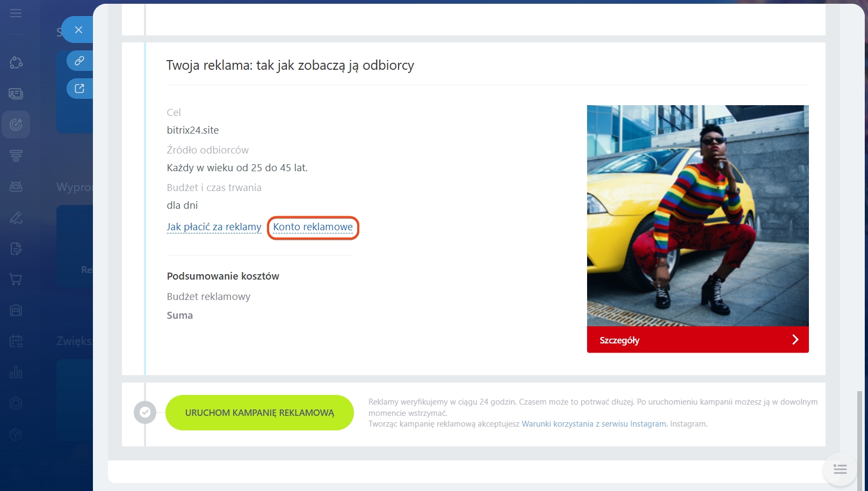Open Warunki korzystania z serwisu Instagram
The height and width of the screenshot is (491, 868).
point(594,424)
